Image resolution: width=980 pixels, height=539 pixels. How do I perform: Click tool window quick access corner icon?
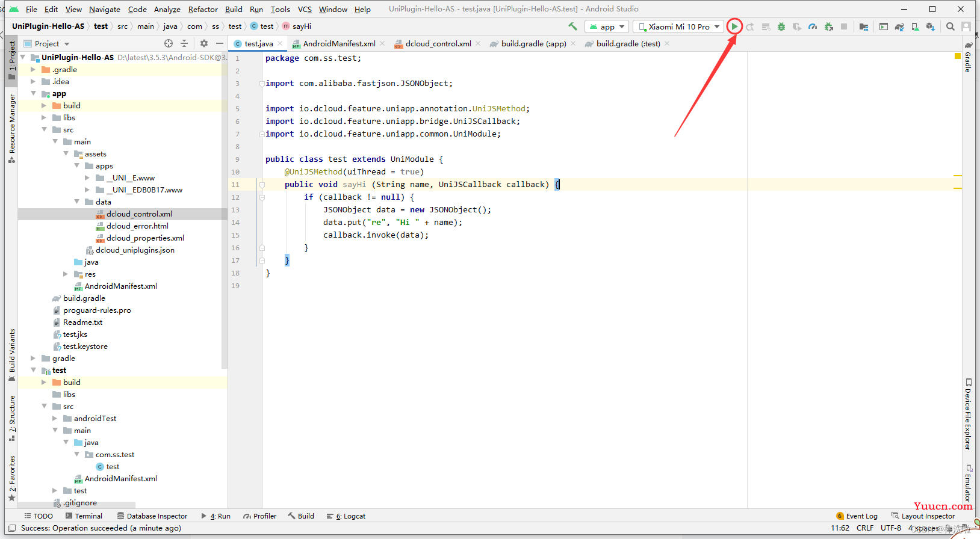[12, 528]
